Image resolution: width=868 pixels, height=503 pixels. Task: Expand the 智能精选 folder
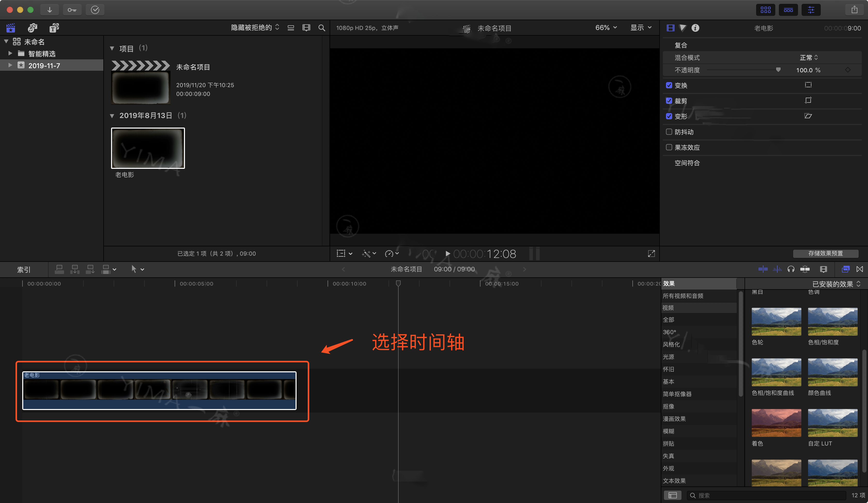tap(10, 53)
